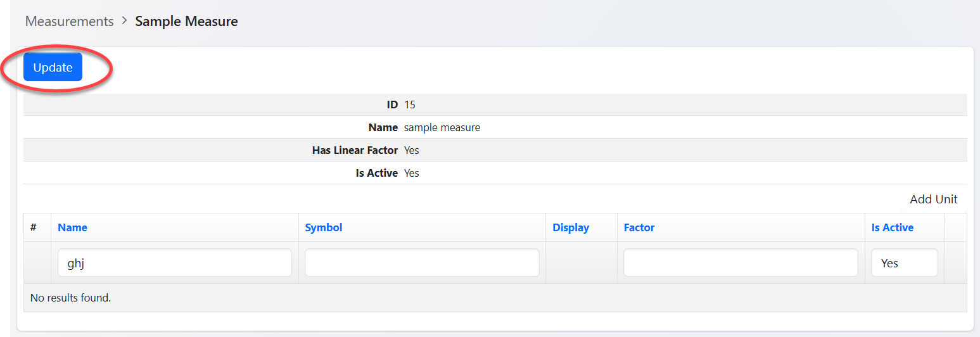Click the ID value 15
Viewport: 980px width, 337px height.
409,105
